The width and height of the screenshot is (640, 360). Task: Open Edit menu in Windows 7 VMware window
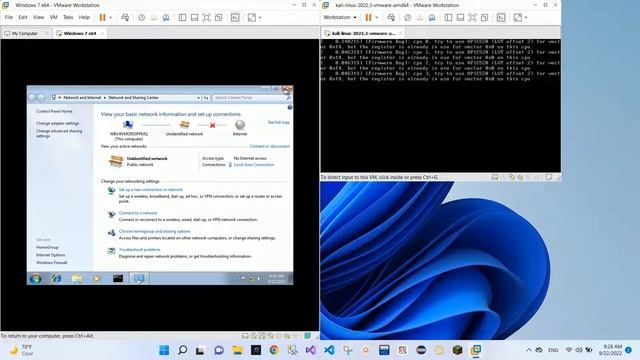pyautogui.click(x=23, y=17)
